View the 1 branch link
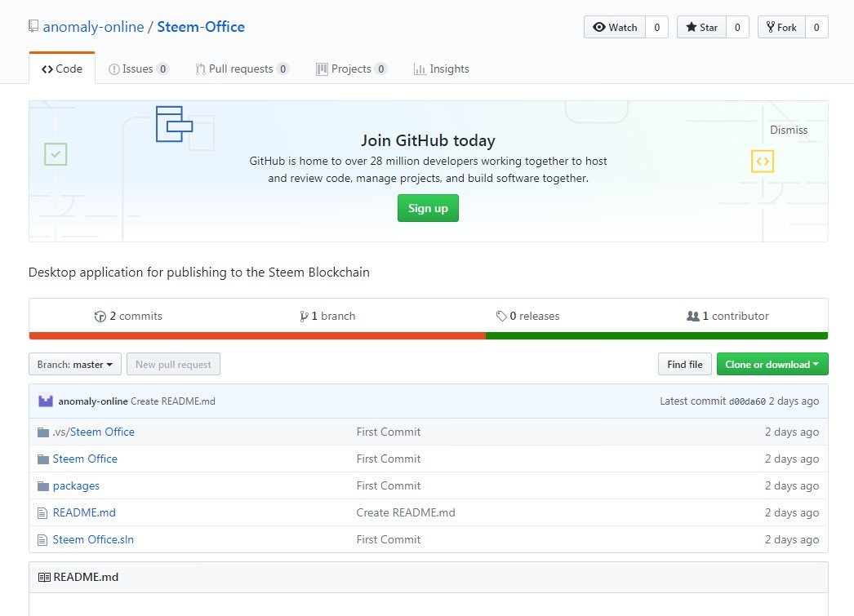Screen dimensions: 854x616 click(x=327, y=317)
